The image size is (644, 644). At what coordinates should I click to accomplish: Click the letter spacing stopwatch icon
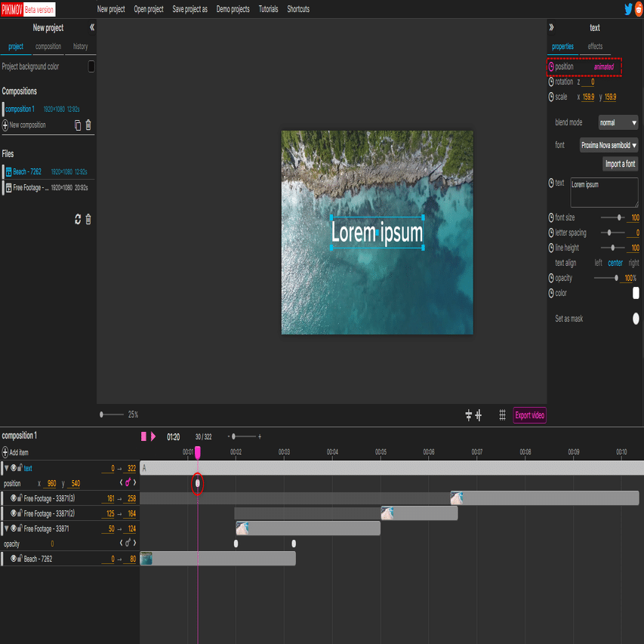tap(551, 233)
